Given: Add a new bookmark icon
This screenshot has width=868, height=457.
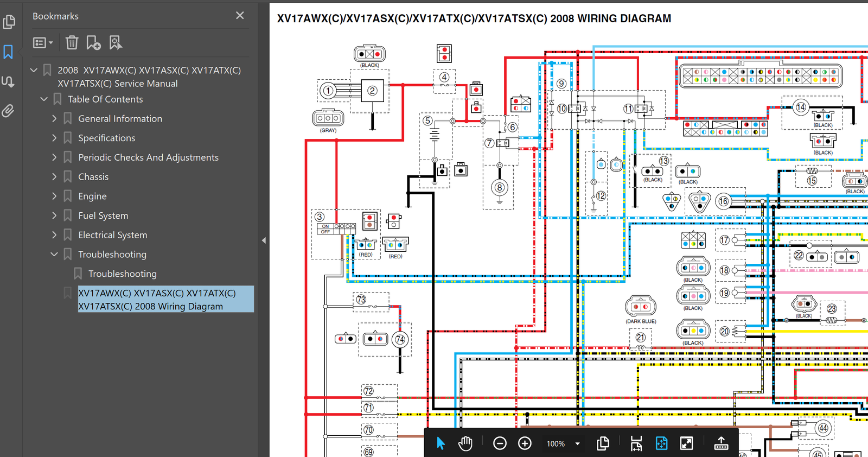Looking at the screenshot, I should tap(93, 42).
